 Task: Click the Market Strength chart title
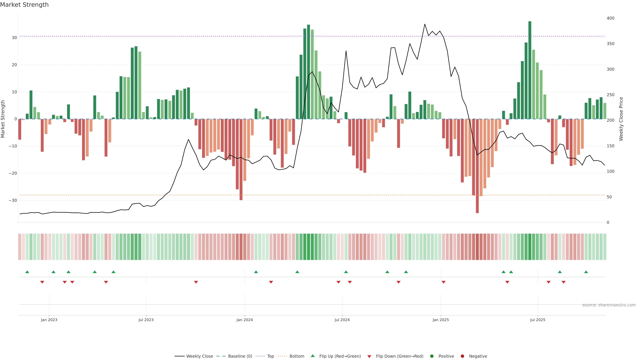tap(24, 5)
